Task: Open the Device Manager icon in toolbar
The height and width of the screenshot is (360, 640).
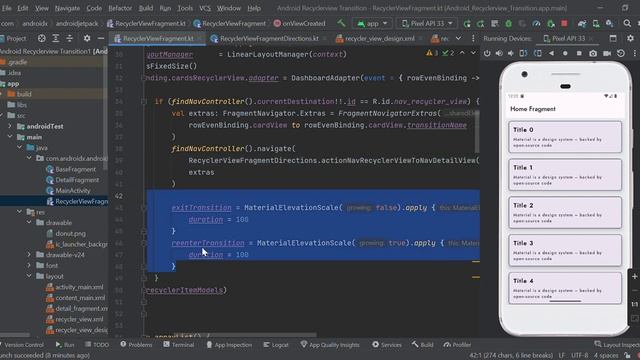Action: 596,24
